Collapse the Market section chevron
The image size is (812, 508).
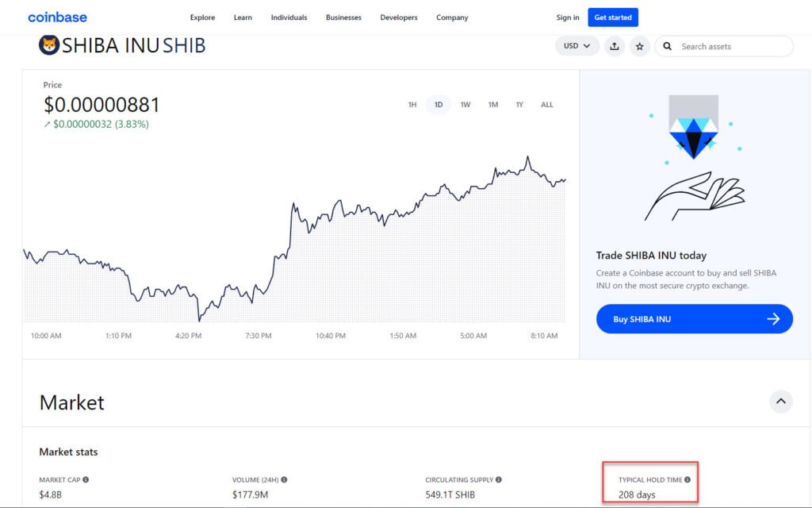pyautogui.click(x=781, y=401)
